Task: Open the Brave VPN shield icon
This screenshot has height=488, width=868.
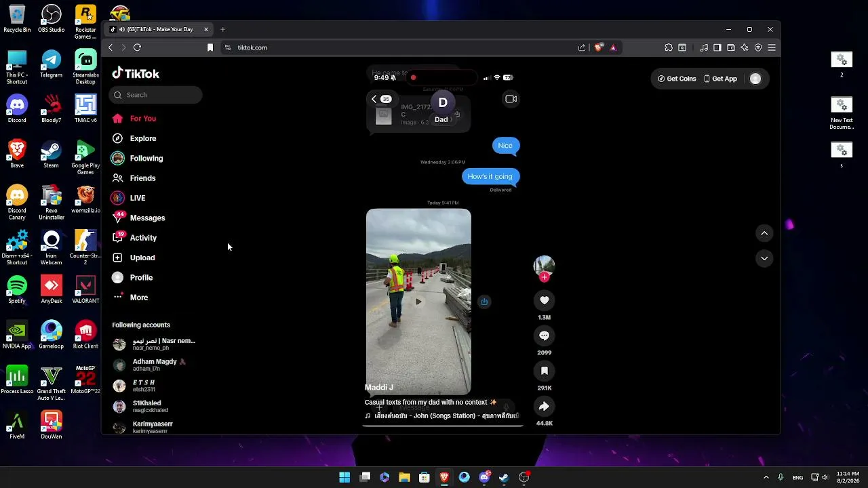Action: click(x=758, y=47)
